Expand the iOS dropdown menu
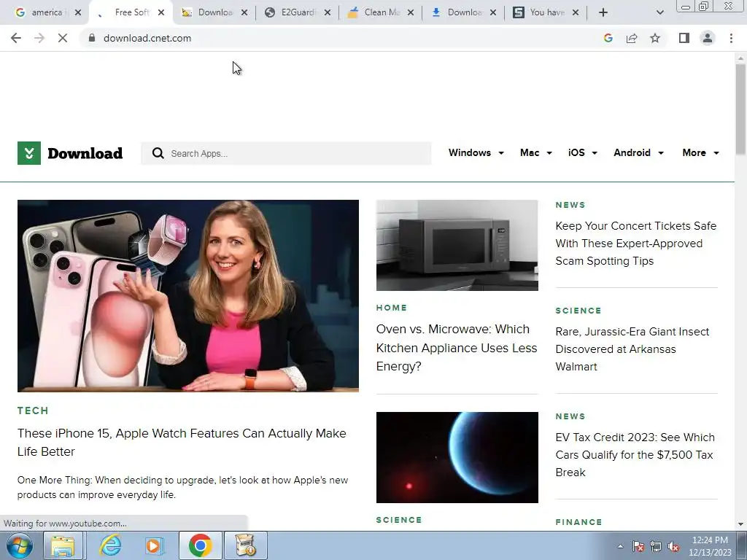This screenshot has height=560, width=747. [x=582, y=153]
